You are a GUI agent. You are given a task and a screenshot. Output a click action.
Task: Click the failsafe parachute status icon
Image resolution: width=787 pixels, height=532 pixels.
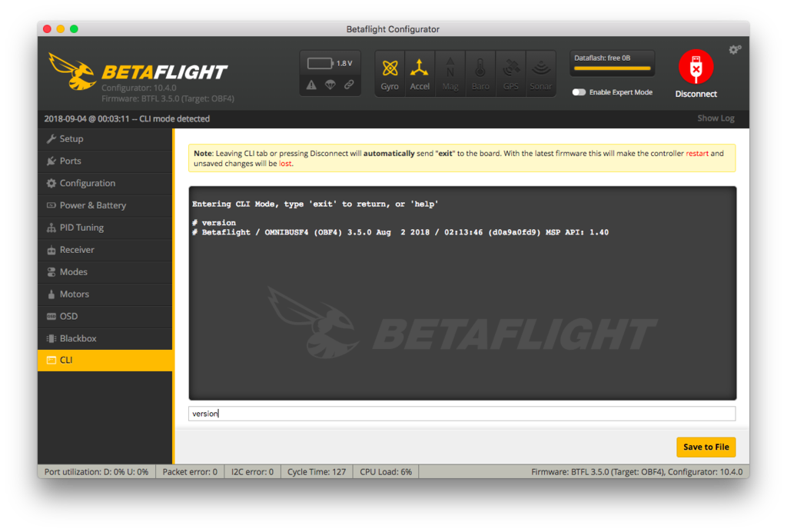[x=330, y=85]
